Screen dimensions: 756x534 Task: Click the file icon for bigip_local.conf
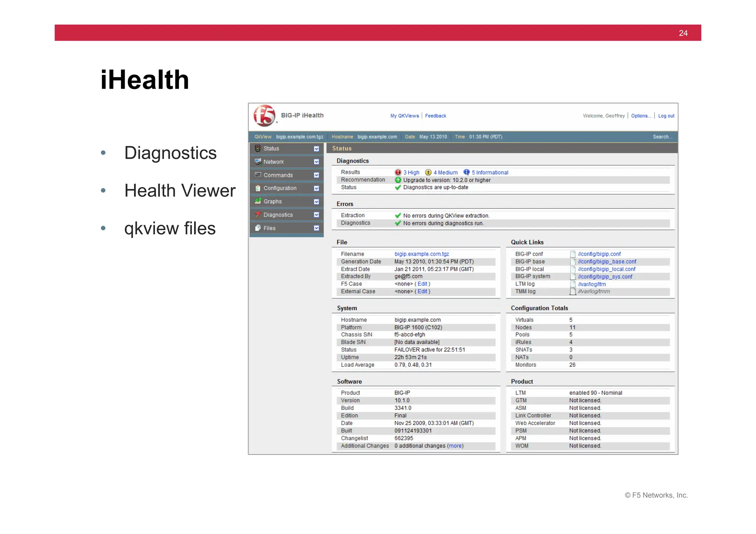[x=573, y=269]
